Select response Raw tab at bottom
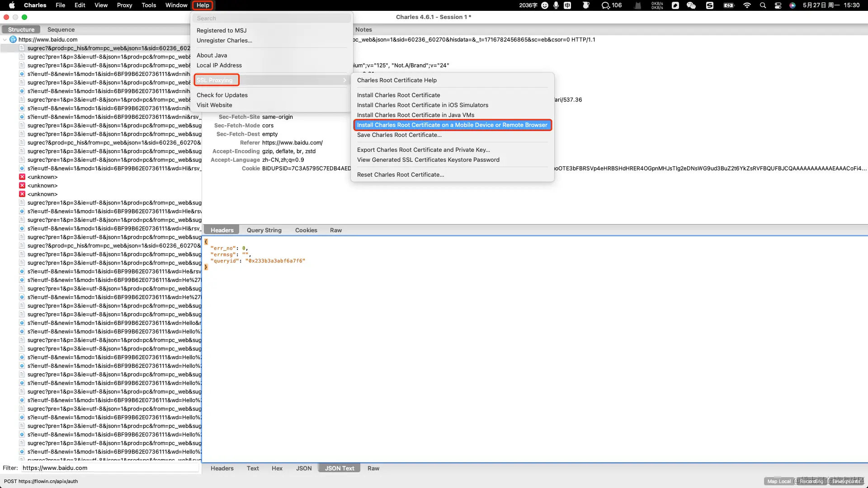 pyautogui.click(x=373, y=469)
